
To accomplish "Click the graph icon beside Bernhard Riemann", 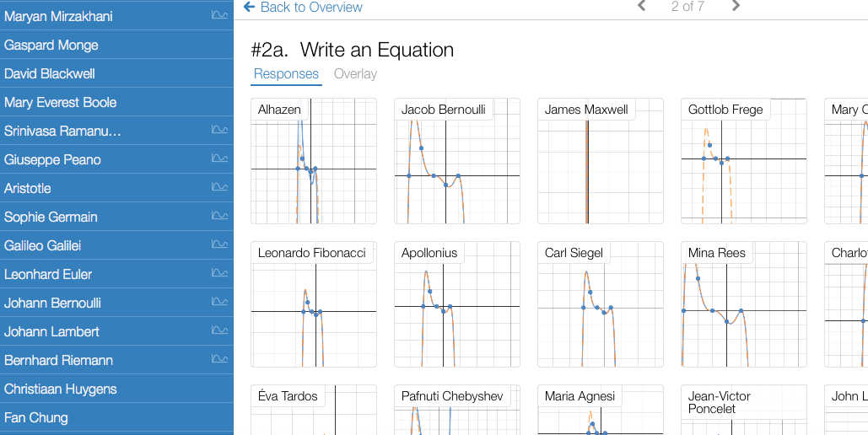I will [219, 360].
